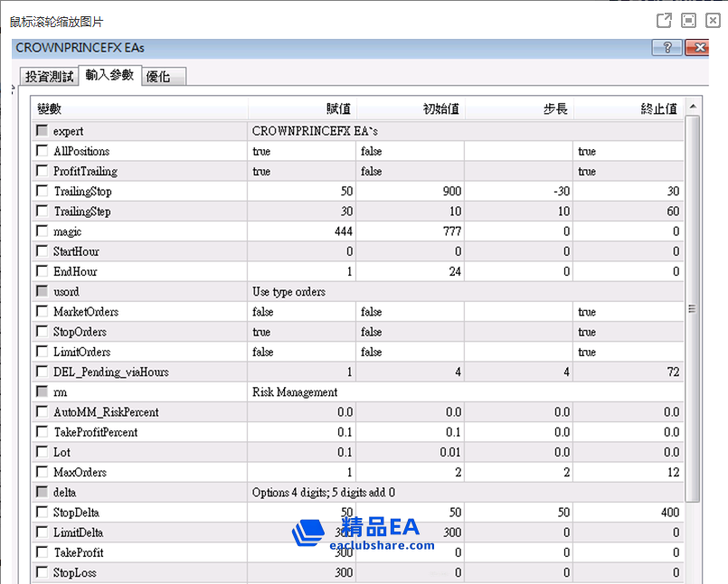Click the gray expert section marker

(42, 131)
